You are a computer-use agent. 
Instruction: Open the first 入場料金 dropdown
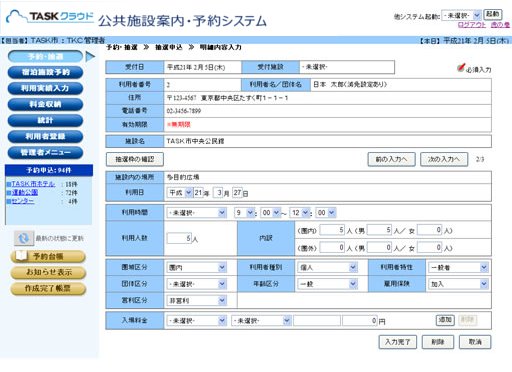[x=196, y=321]
